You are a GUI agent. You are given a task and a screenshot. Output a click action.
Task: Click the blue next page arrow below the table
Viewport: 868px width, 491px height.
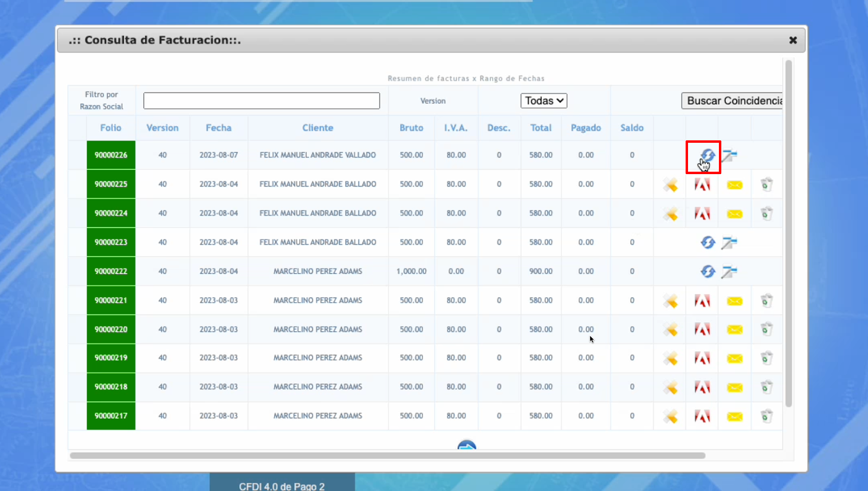tap(467, 445)
